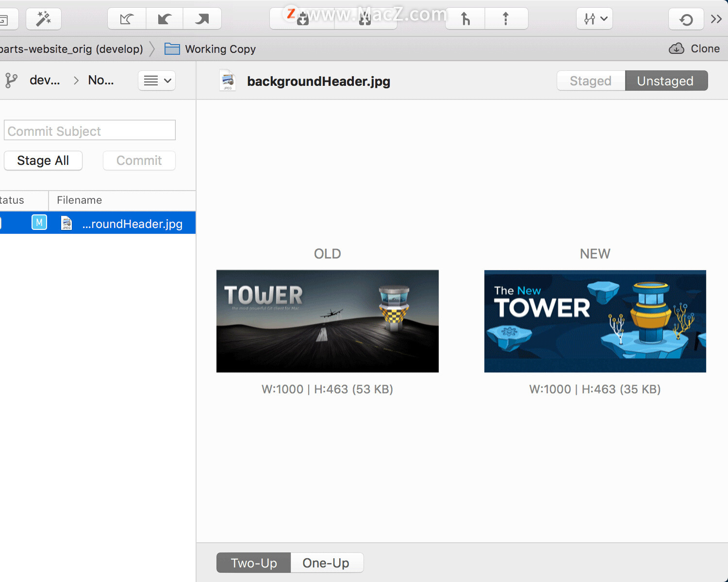Click the Refresh circular arrow icon
This screenshot has height=582, width=728.
pyautogui.click(x=686, y=19)
